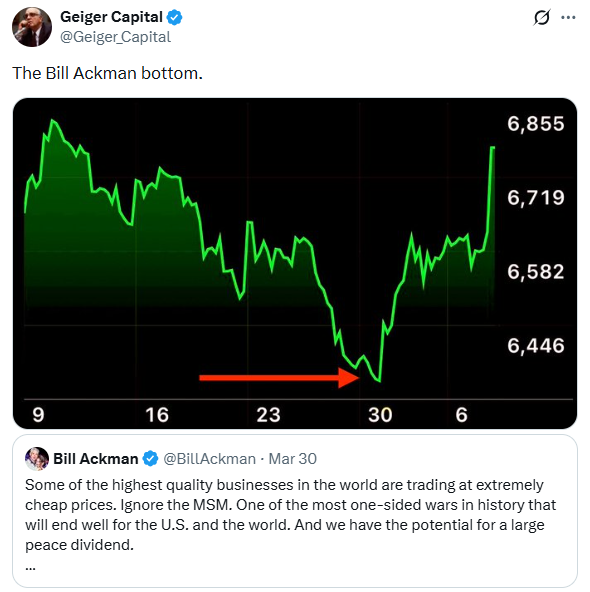Open the Mar 30 timestamp link

point(293,459)
